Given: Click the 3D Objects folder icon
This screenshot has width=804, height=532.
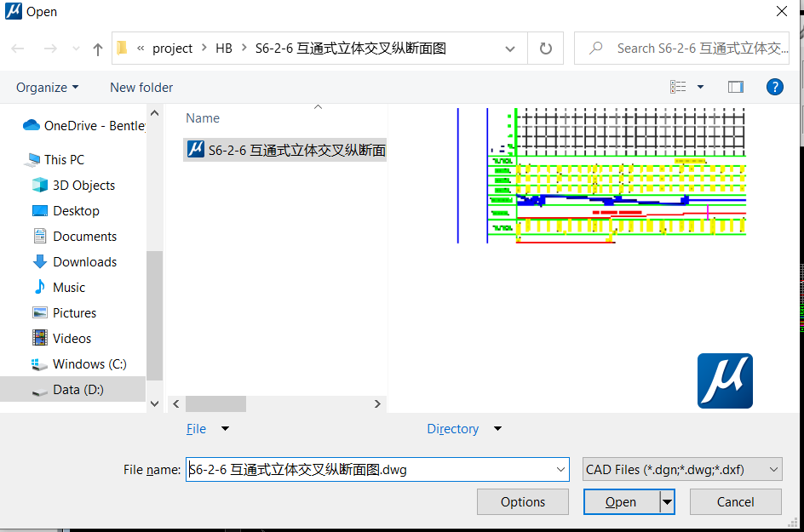Looking at the screenshot, I should 40,185.
